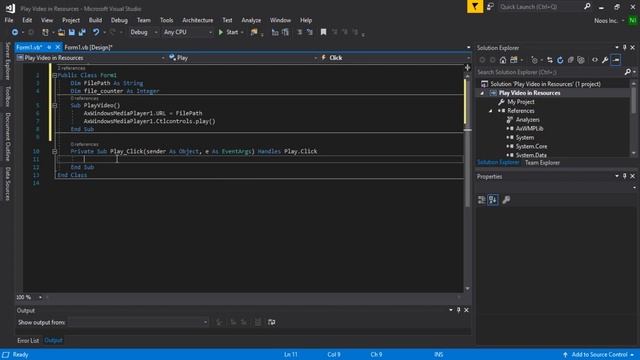Collapse the PlayVideo sub outline in editor
Image resolution: width=640 pixels, height=360 pixels.
click(x=54, y=105)
